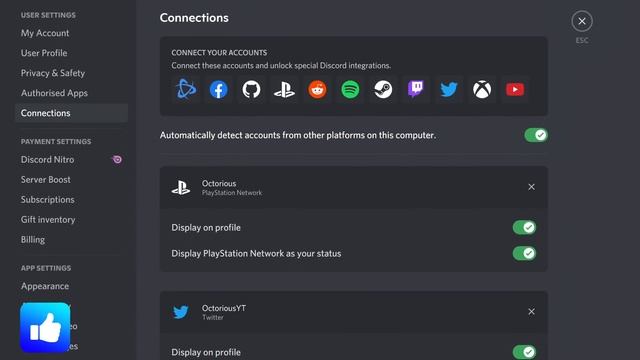Open Authorised Apps
The width and height of the screenshot is (640, 360).
point(71,93)
